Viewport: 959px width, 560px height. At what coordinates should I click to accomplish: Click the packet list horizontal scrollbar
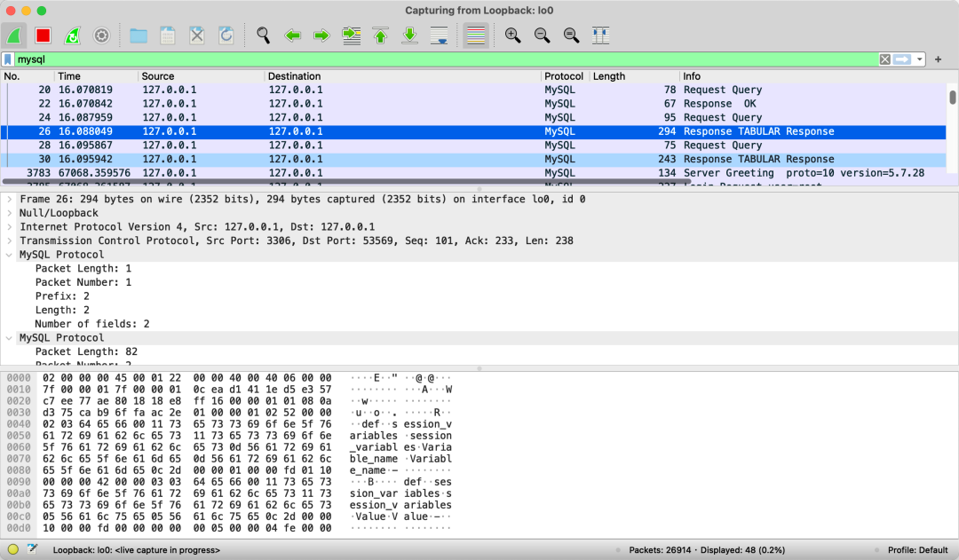(x=347, y=182)
